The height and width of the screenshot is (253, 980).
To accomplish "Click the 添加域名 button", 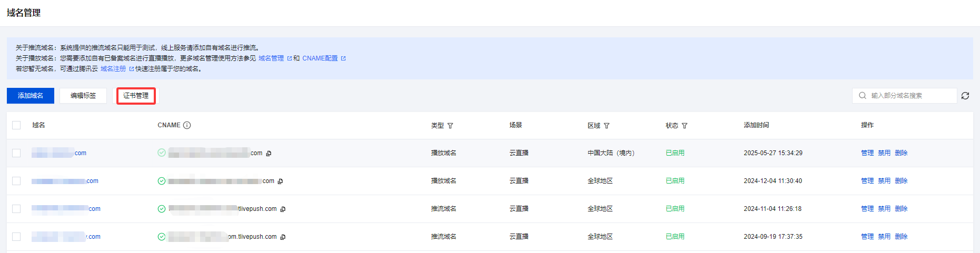I will point(31,96).
